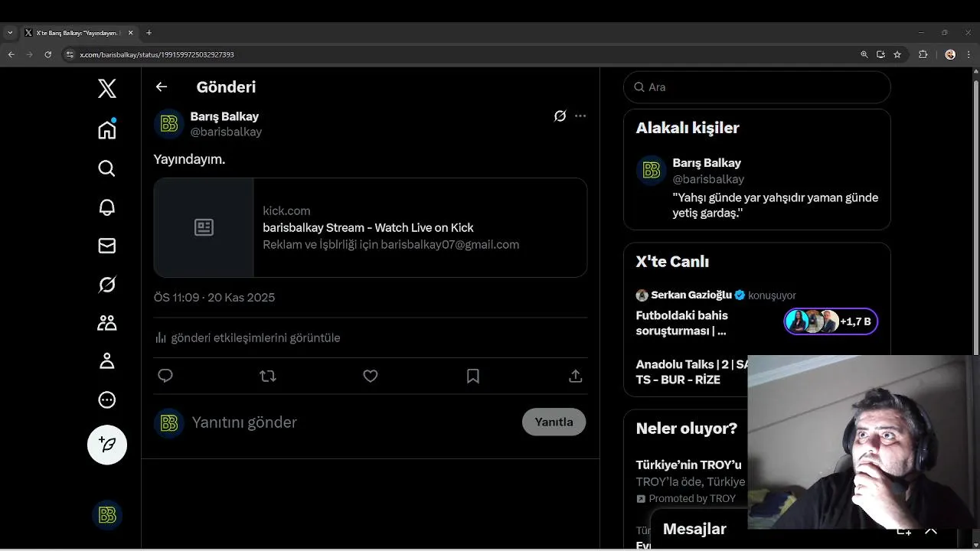Open Communities people icon

coord(107,323)
